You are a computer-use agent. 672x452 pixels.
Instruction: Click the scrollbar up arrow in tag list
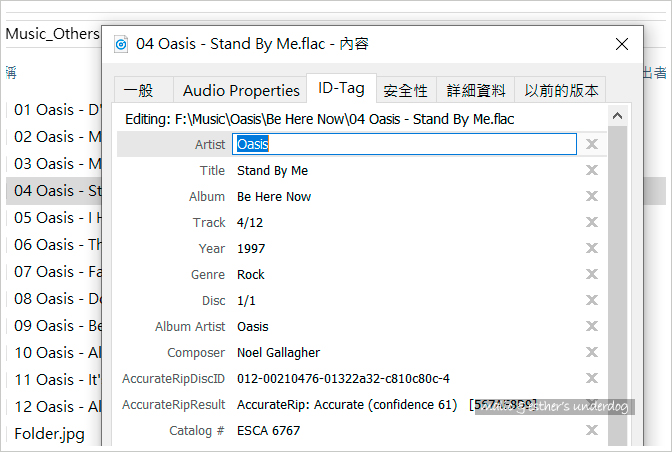(618, 116)
